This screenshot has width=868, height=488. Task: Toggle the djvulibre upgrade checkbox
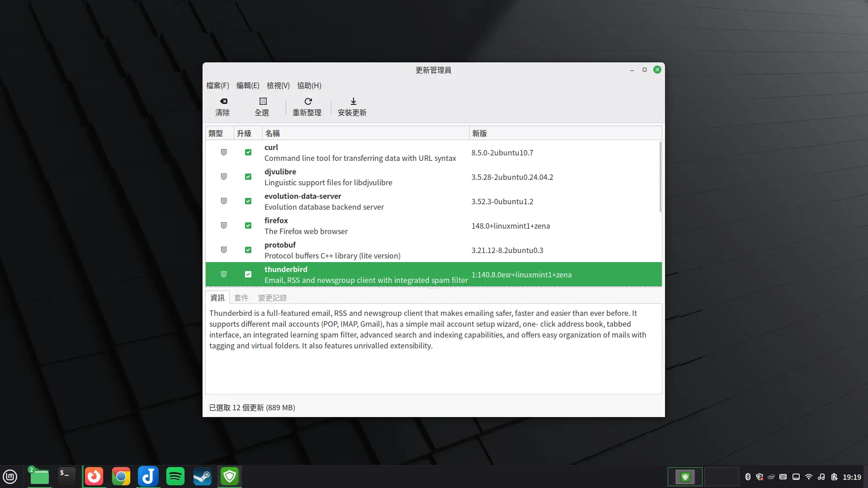[248, 177]
